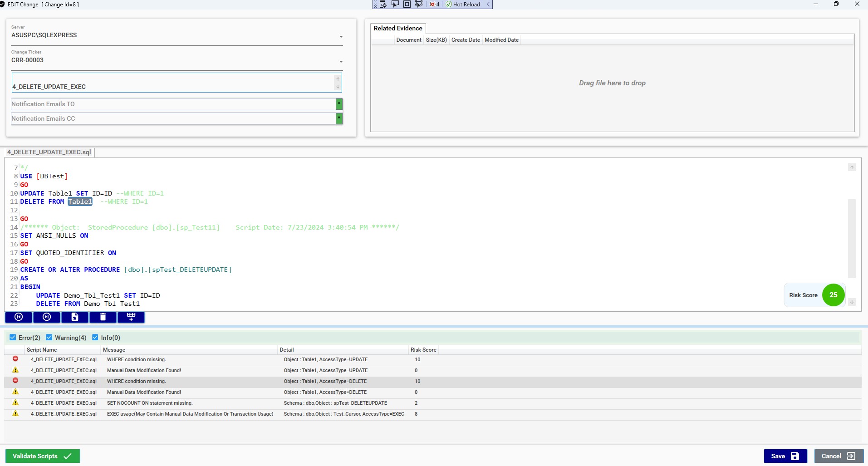The height and width of the screenshot is (466, 868).
Task: Expand the Notification Emails TO green expander
Action: click(339, 104)
